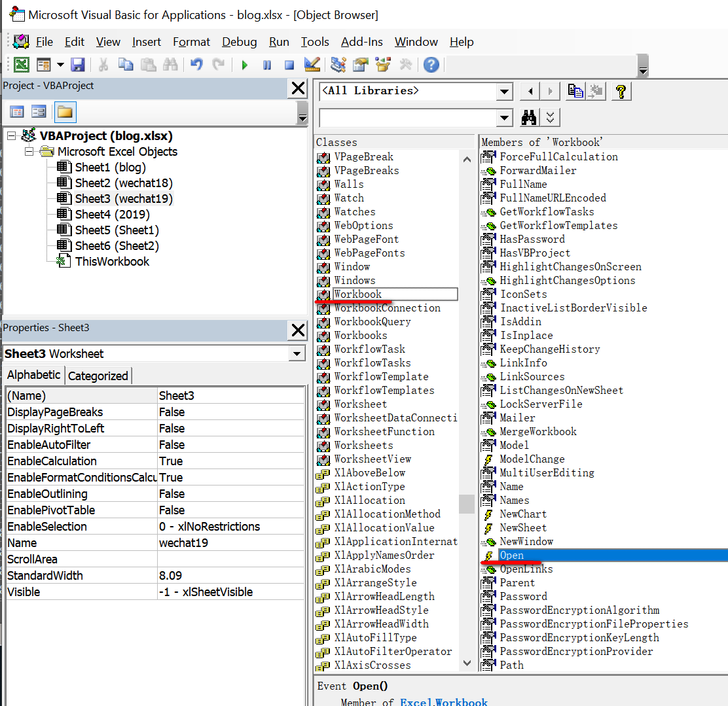This screenshot has width=728, height=706.
Task: Click the ScrollArea property value field
Action: [x=230, y=559]
